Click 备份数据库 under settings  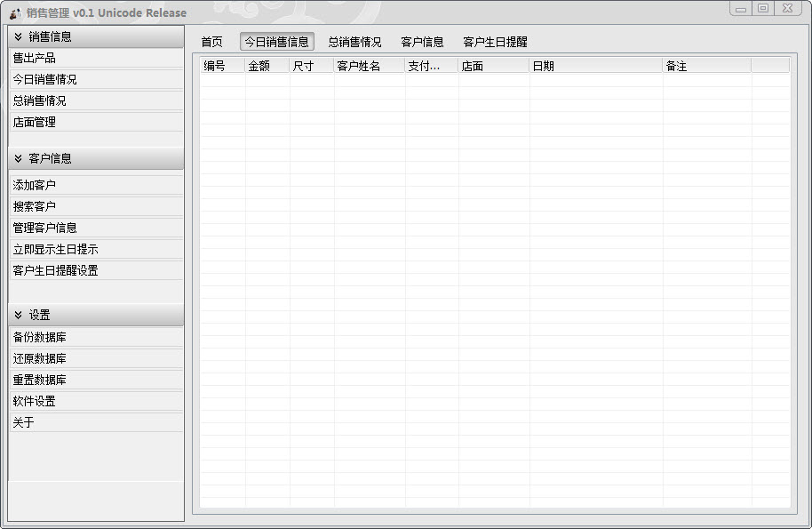[39, 338]
